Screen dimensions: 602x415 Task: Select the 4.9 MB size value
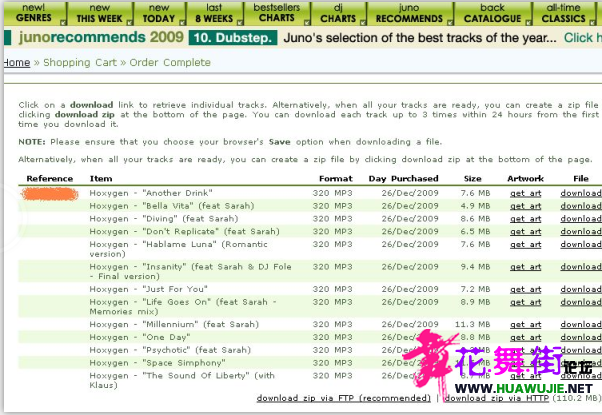pyautogui.click(x=475, y=206)
